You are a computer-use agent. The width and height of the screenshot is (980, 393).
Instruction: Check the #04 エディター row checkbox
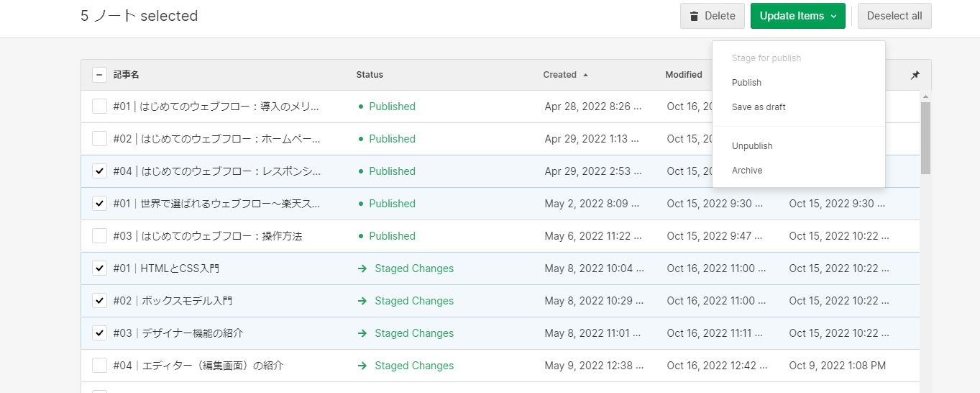click(100, 366)
